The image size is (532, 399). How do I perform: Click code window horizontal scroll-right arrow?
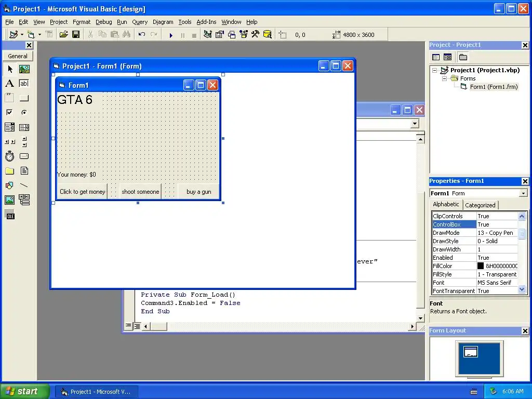click(412, 326)
